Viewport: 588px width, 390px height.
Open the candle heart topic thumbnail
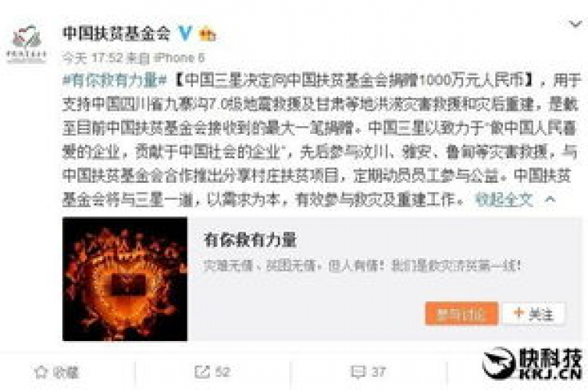tap(125, 279)
